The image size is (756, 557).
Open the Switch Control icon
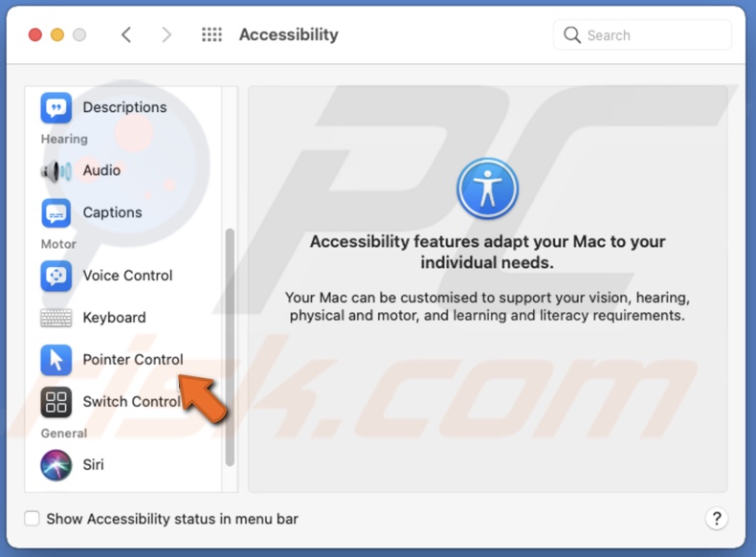(56, 402)
